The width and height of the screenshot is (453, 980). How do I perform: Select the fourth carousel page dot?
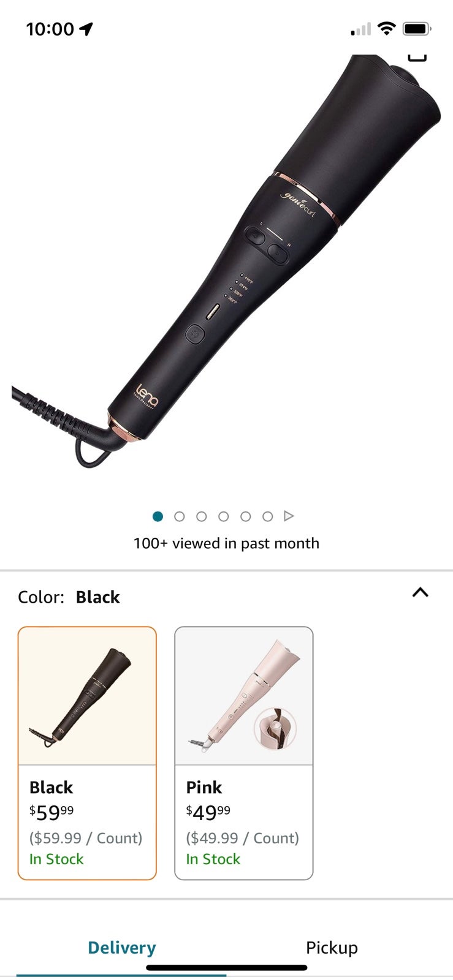pos(223,516)
